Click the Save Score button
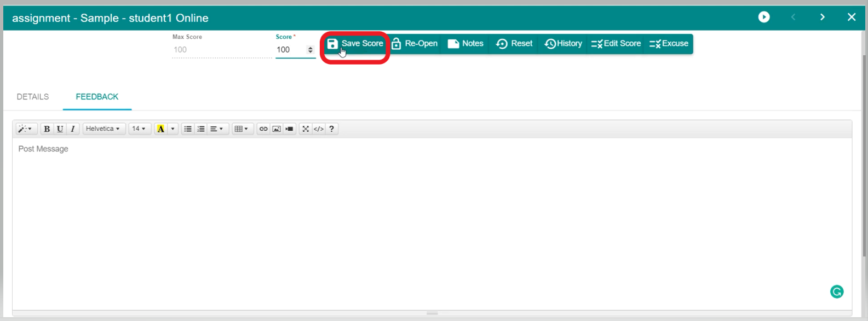The height and width of the screenshot is (321, 868). [x=355, y=44]
